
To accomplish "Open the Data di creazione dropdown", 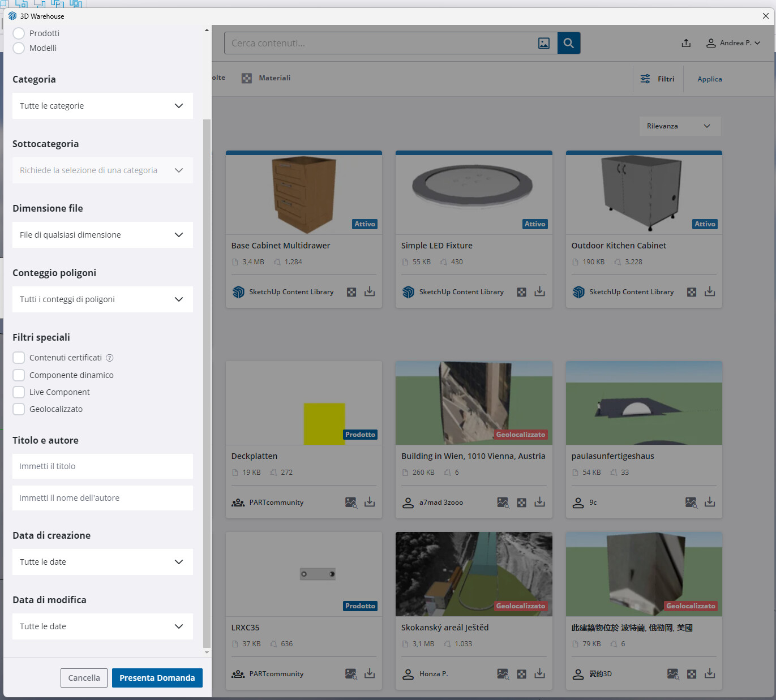I will (102, 562).
